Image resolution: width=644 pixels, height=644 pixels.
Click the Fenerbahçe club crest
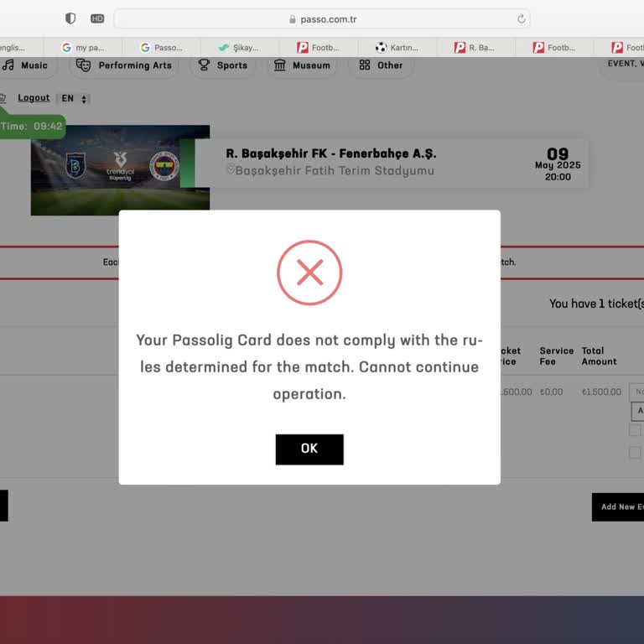[x=164, y=166]
